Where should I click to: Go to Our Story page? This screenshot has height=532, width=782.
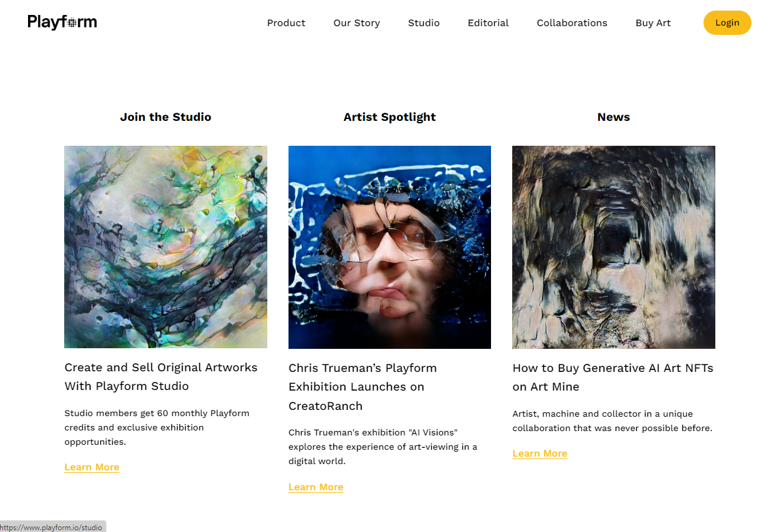point(356,23)
